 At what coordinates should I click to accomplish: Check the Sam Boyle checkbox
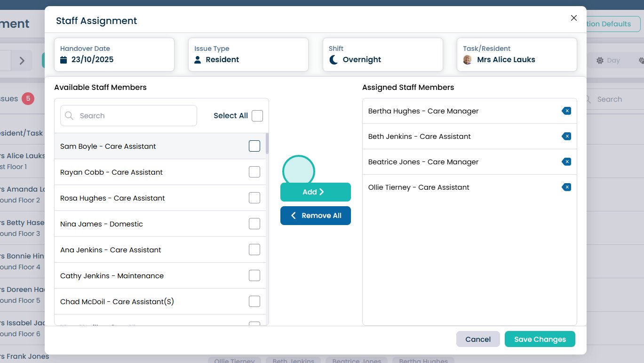coord(254,146)
